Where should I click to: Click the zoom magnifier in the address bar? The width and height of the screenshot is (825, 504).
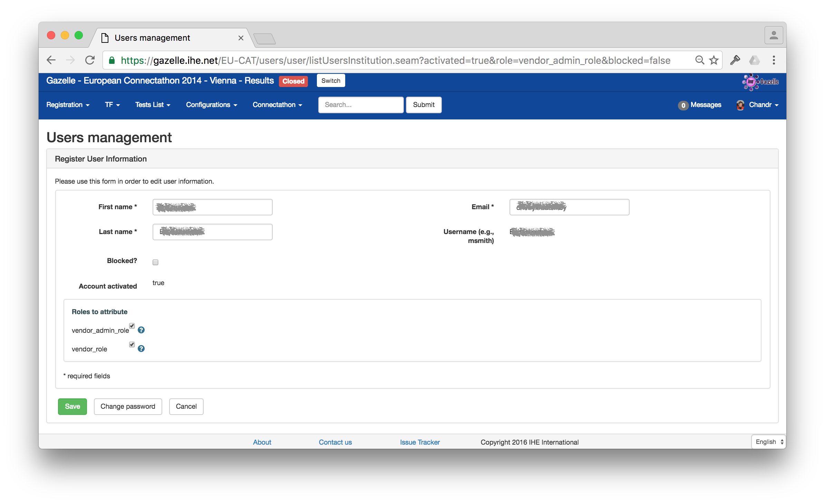click(699, 60)
